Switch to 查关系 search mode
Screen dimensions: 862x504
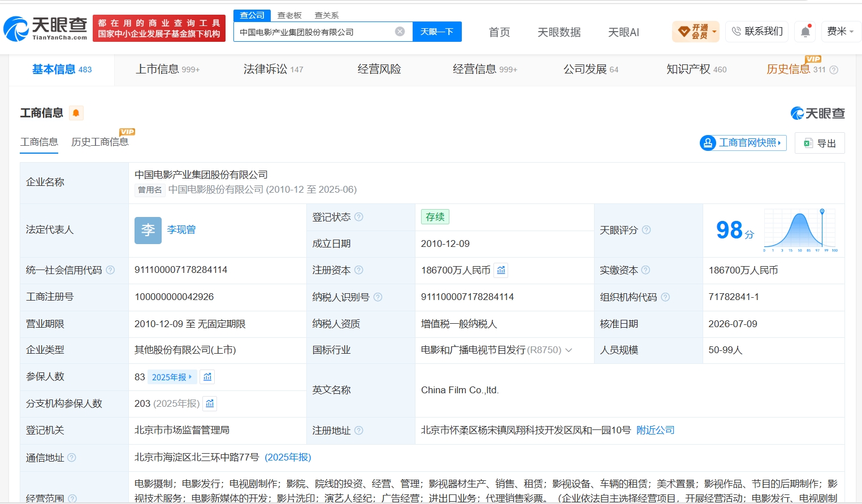click(327, 15)
